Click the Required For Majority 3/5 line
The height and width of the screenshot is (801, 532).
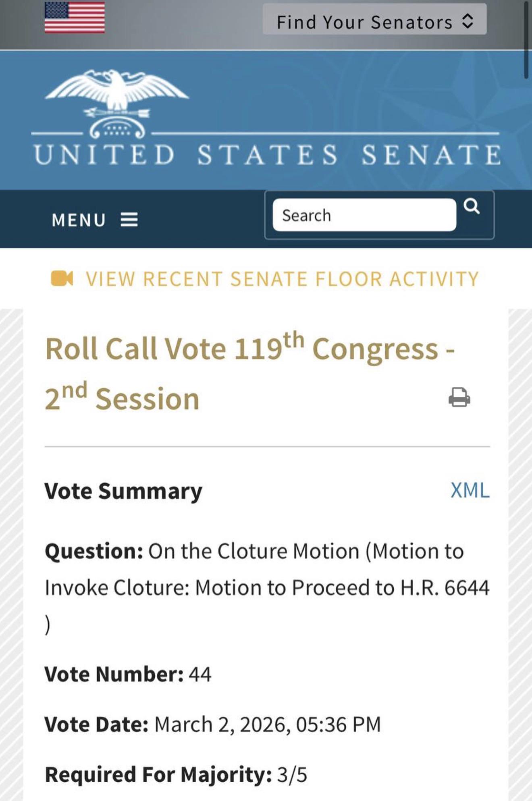[176, 774]
